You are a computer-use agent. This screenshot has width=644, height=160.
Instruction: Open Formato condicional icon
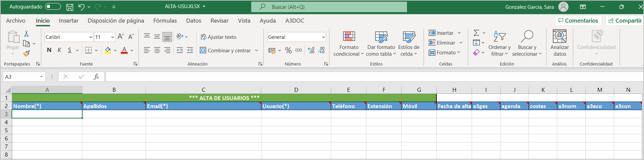(349, 37)
